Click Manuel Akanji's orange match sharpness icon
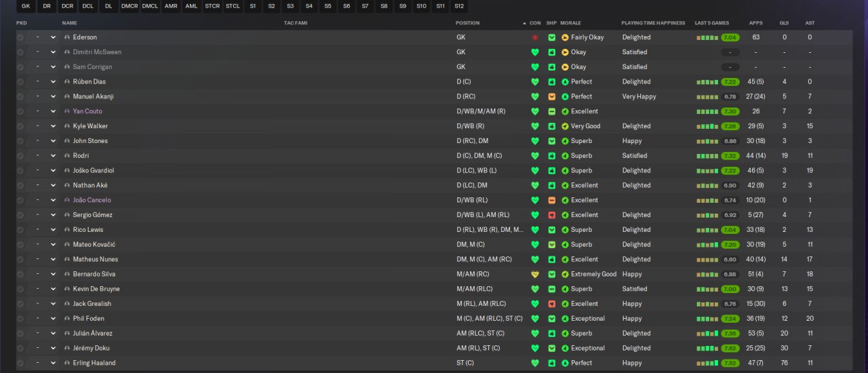The width and height of the screenshot is (868, 373). (552, 96)
